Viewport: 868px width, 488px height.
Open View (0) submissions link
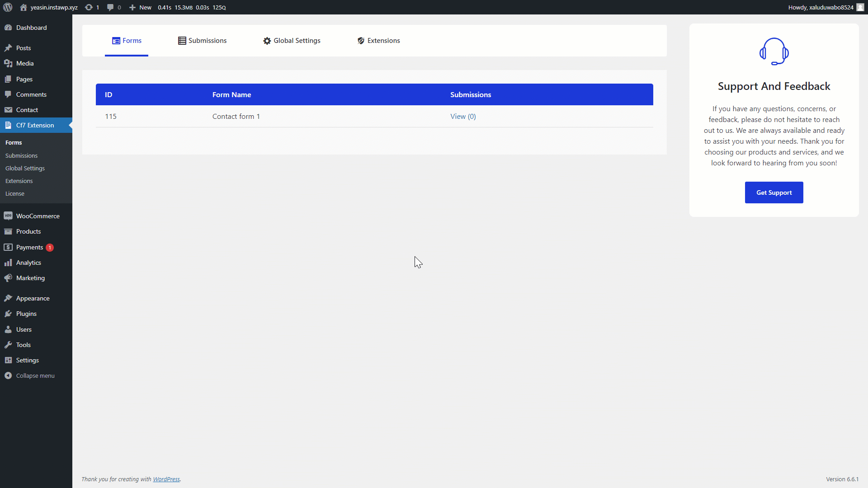click(x=463, y=116)
